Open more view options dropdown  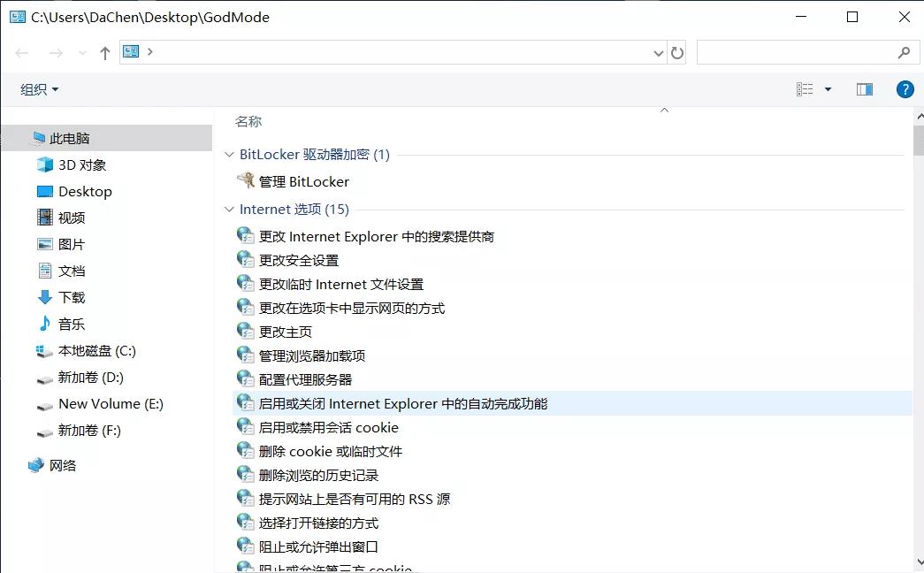pos(828,89)
